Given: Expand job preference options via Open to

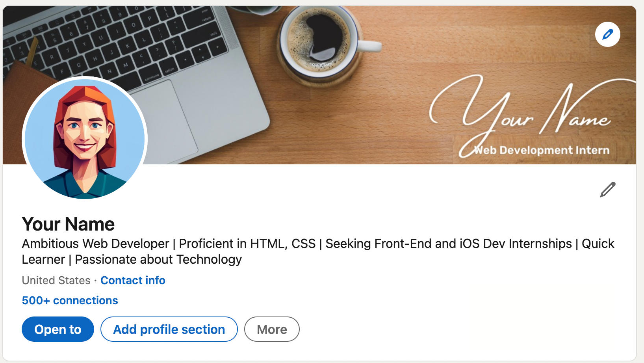Looking at the screenshot, I should 58,329.
